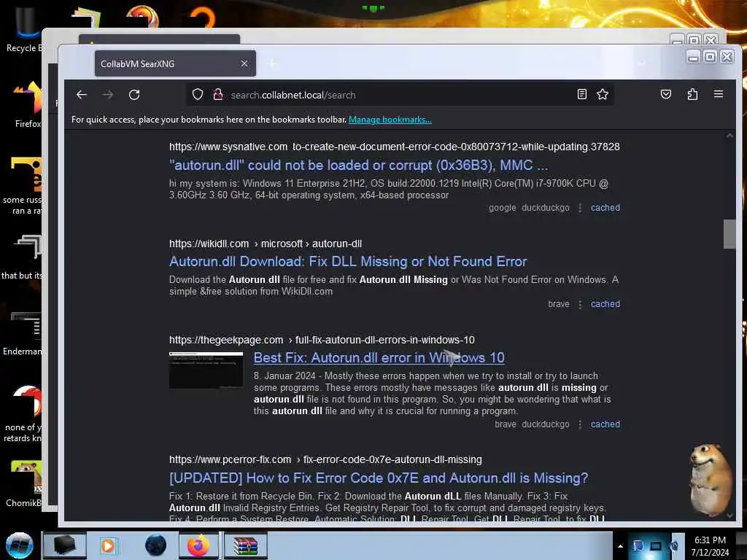Open cached version of thegeekpage result

pos(605,424)
